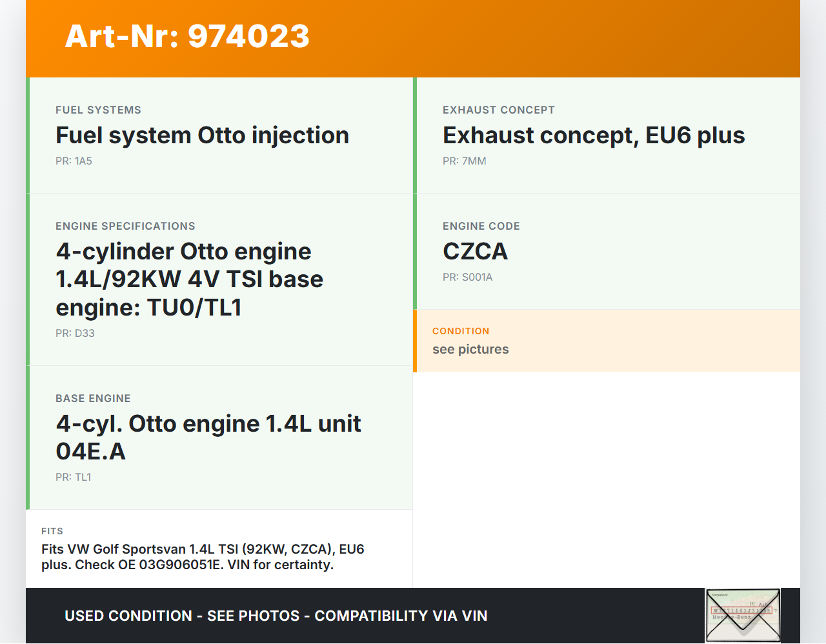
Task: Select the Exhaust concept, EU6 plus heading
Action: click(593, 136)
